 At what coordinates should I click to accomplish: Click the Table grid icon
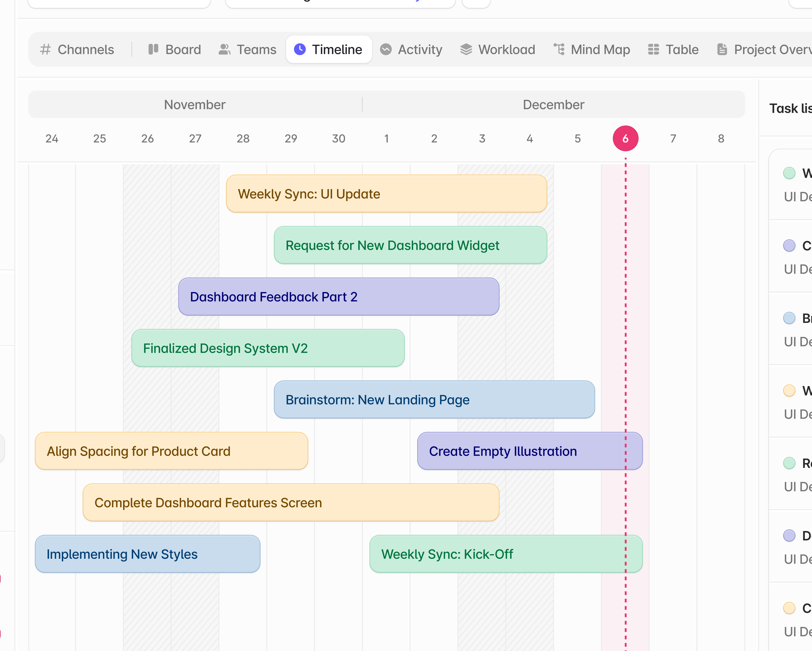tap(653, 49)
